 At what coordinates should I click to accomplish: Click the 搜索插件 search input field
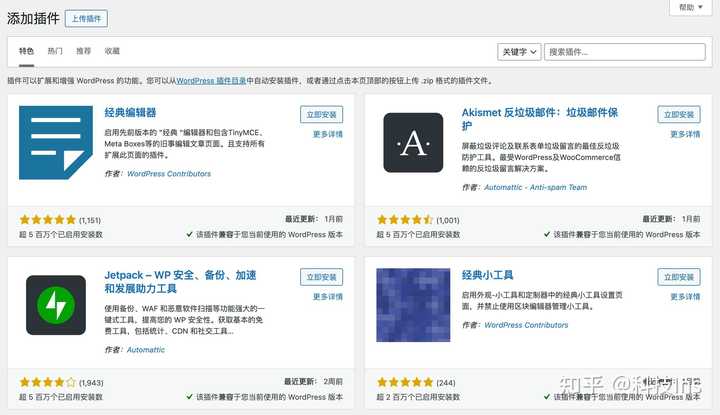[625, 52]
